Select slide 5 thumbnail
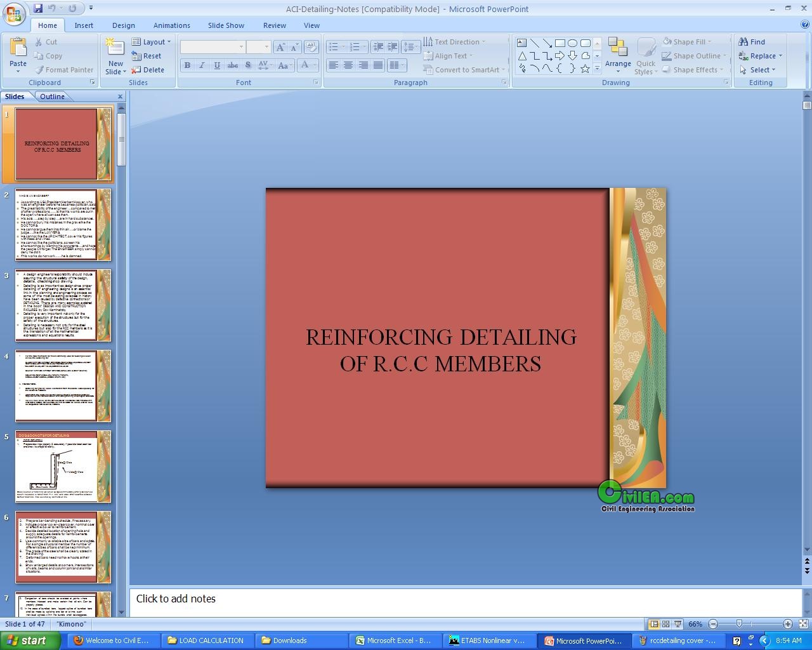Image resolution: width=812 pixels, height=650 pixels. [63, 467]
